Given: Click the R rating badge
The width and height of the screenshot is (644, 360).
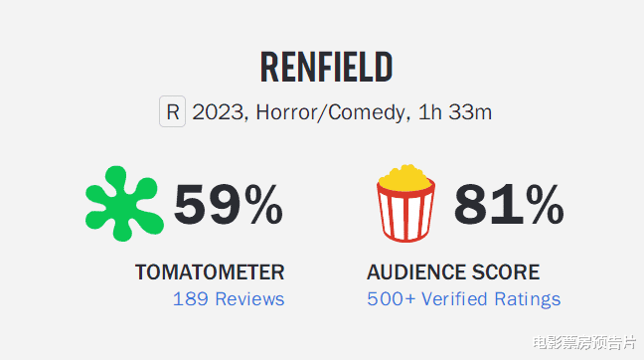Looking at the screenshot, I should click(x=173, y=111).
